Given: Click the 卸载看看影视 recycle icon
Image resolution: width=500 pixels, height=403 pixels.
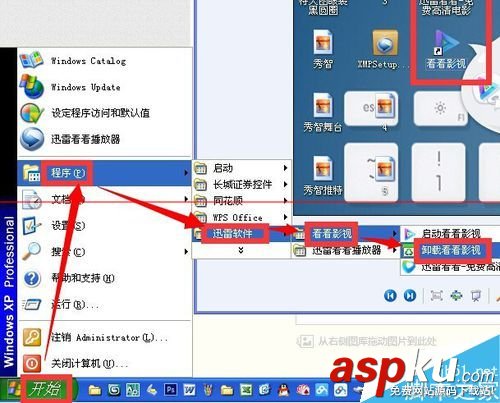Looking at the screenshot, I should (409, 251).
